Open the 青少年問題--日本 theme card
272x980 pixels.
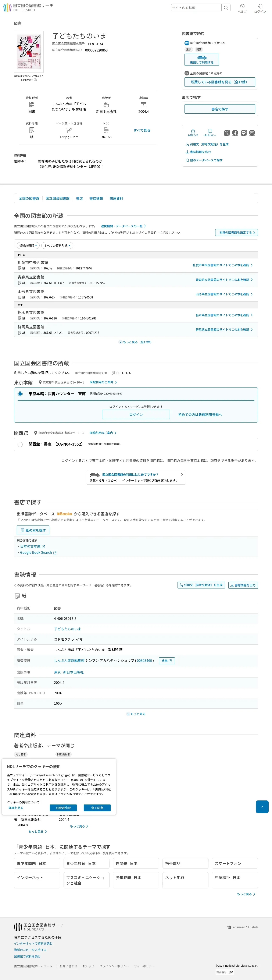[37, 863]
